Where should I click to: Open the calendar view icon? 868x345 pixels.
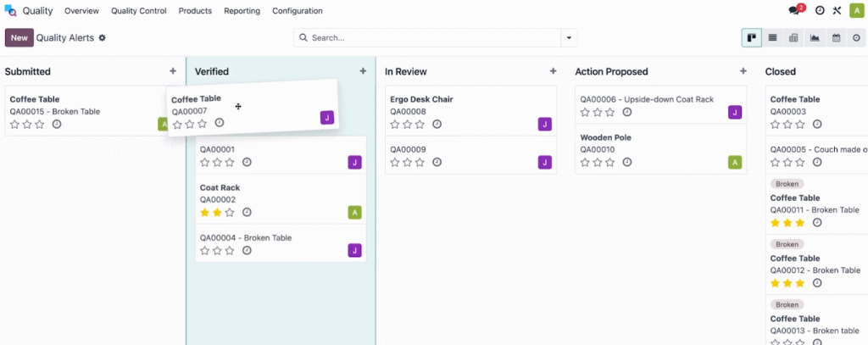pyautogui.click(x=836, y=37)
